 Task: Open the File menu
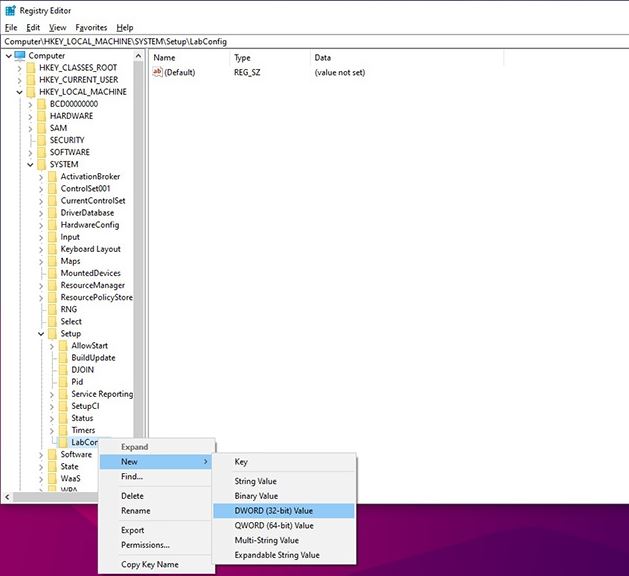(11, 28)
